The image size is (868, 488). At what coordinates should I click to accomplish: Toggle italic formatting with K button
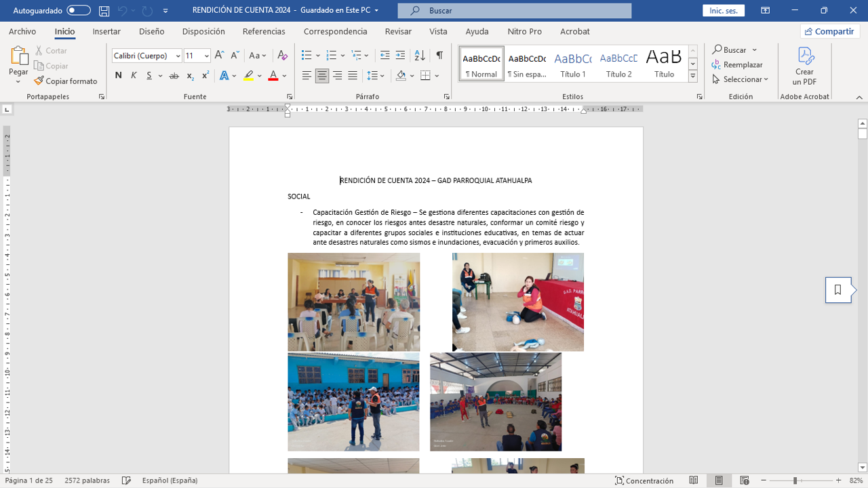point(134,76)
